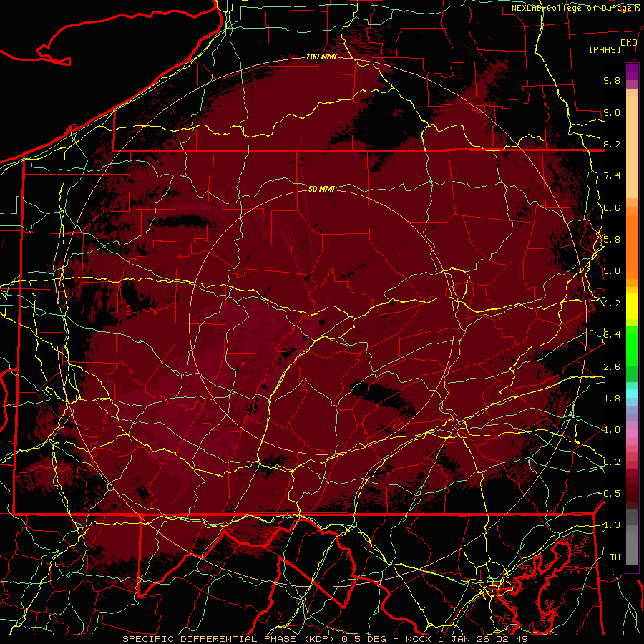Click the [PHAS] units label
Screen dimensions: 644x644
605,50
